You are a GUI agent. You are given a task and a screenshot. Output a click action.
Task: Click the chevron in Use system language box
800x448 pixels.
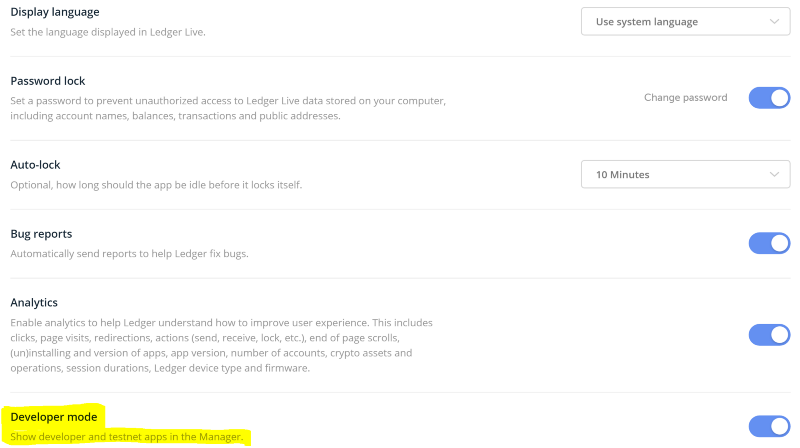[774, 21]
